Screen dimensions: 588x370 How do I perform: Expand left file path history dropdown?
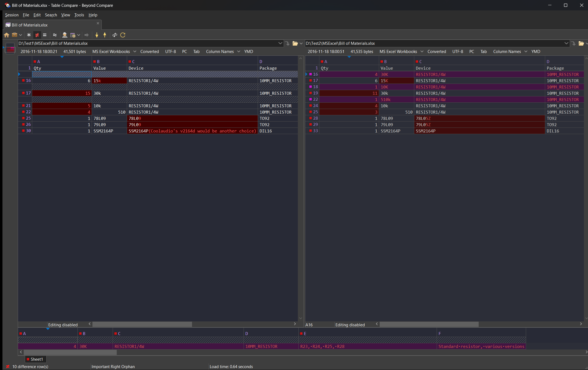(280, 43)
